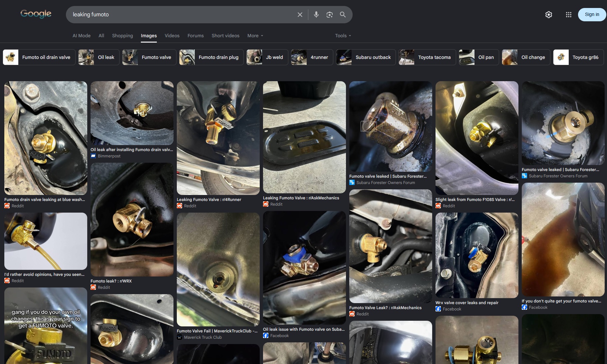Open the Videos tab
The image size is (607, 364).
click(172, 36)
